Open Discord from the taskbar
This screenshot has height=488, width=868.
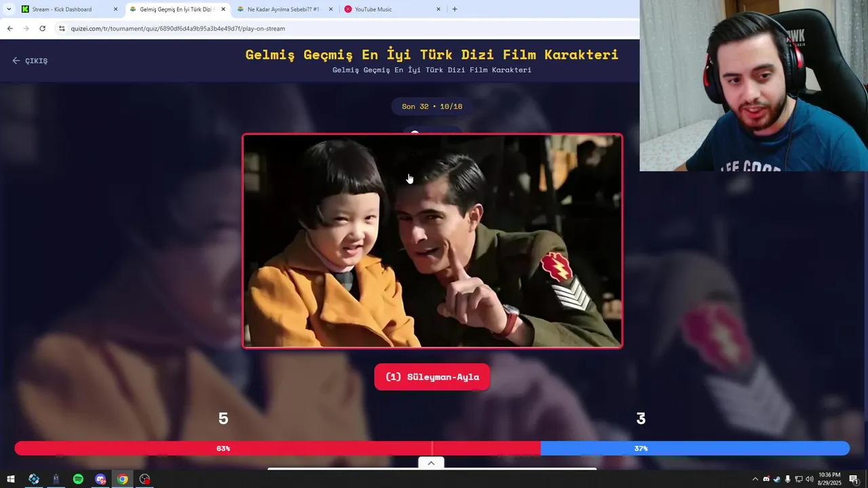point(100,479)
